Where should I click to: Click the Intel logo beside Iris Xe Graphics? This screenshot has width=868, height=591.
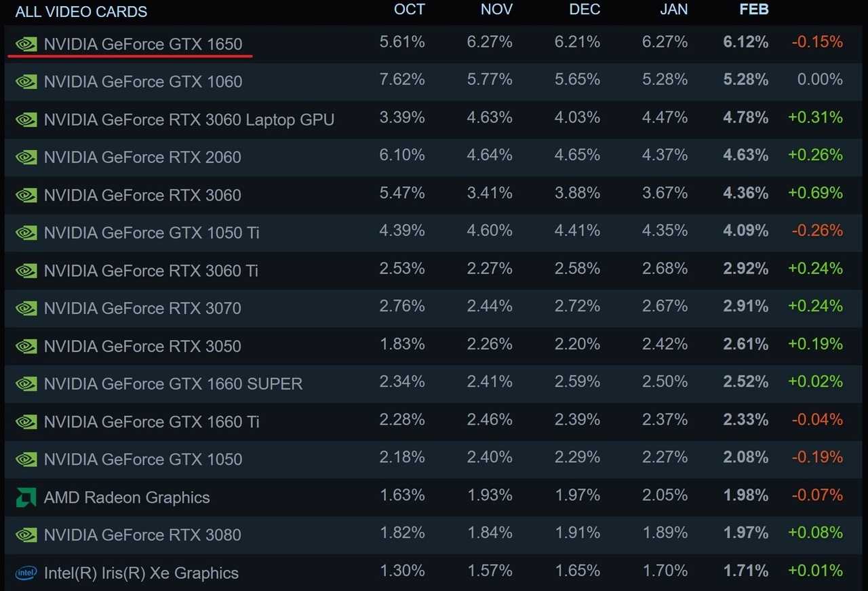pyautogui.click(x=26, y=573)
